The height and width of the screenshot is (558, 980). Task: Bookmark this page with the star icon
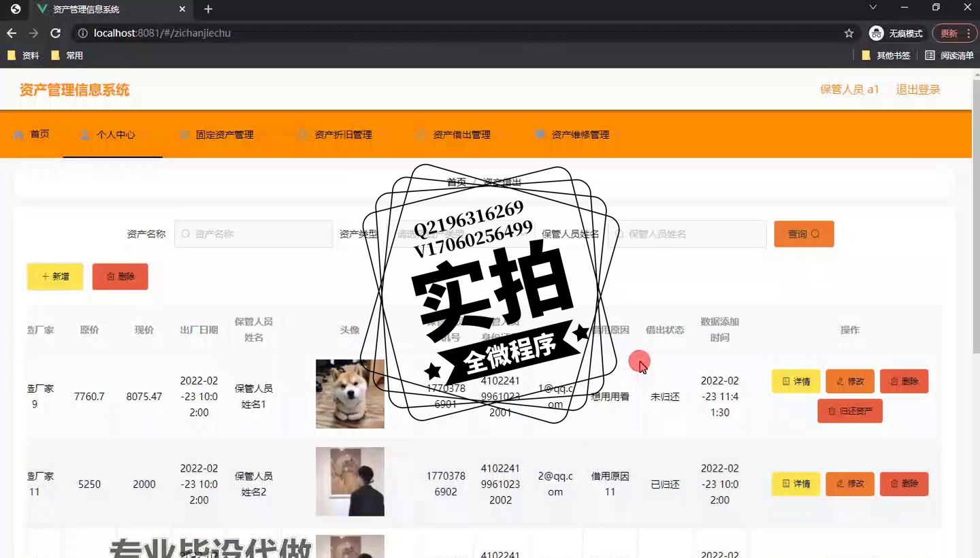pyautogui.click(x=849, y=33)
